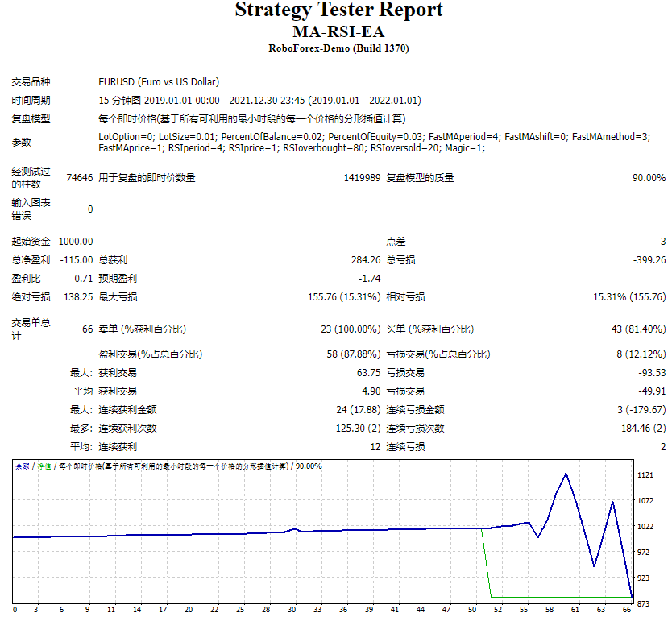Click absolute drawdown value 138.25
672x617 pixels.
pos(78,297)
